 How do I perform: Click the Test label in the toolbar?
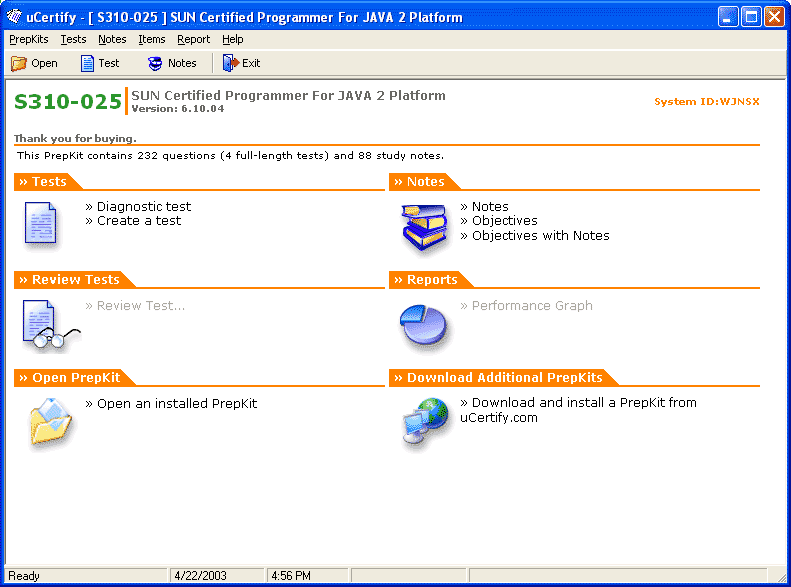[x=109, y=64]
